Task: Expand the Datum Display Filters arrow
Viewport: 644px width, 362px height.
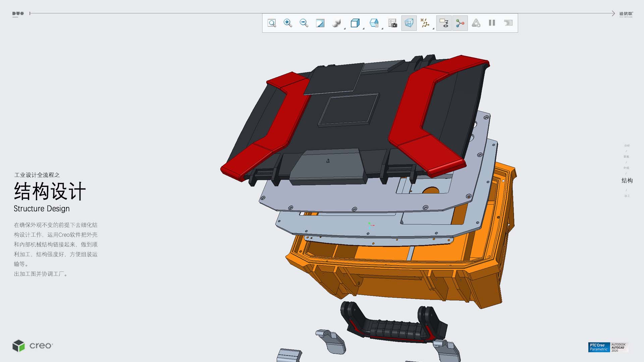Action: 433,29
